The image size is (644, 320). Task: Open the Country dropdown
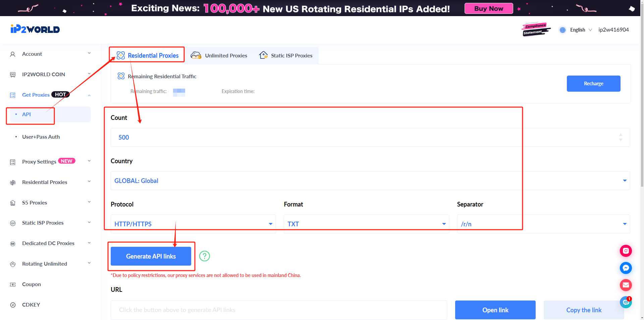pyautogui.click(x=370, y=181)
